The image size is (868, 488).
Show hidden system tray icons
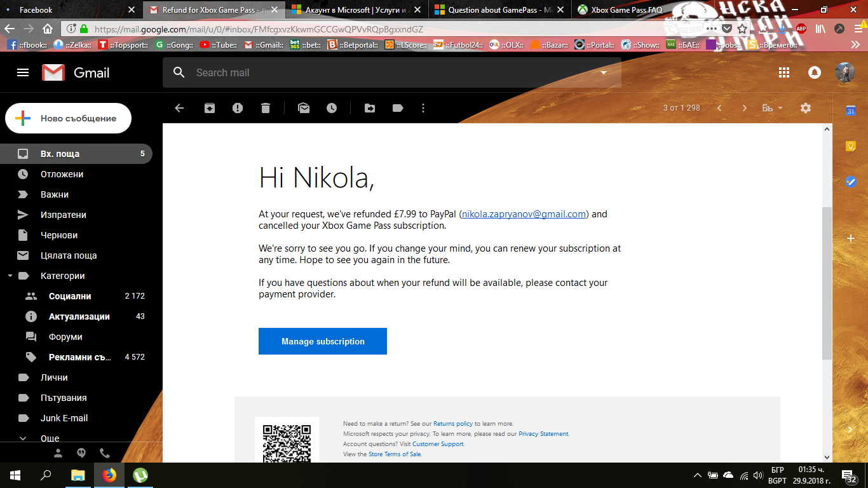coord(697,475)
